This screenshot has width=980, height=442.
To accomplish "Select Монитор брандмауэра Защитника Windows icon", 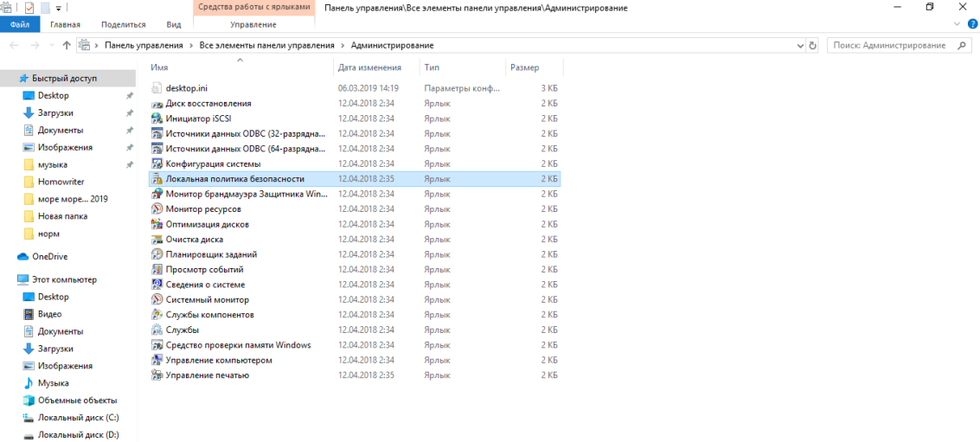I will (x=157, y=194).
